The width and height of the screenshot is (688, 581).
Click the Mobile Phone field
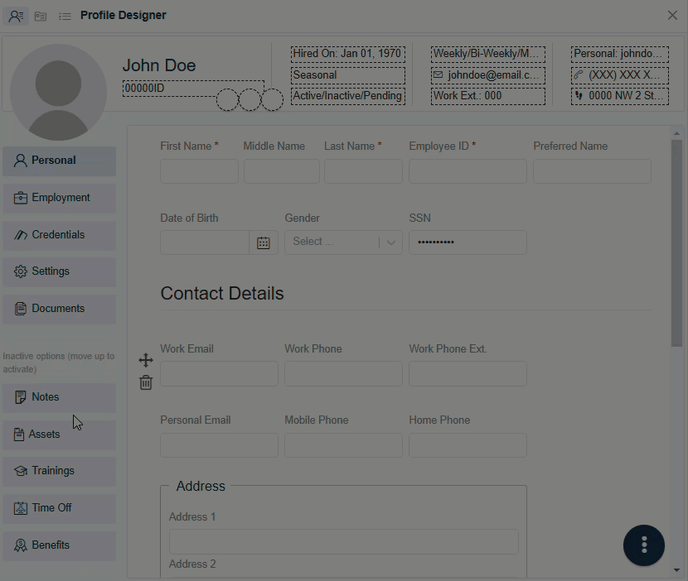point(343,445)
